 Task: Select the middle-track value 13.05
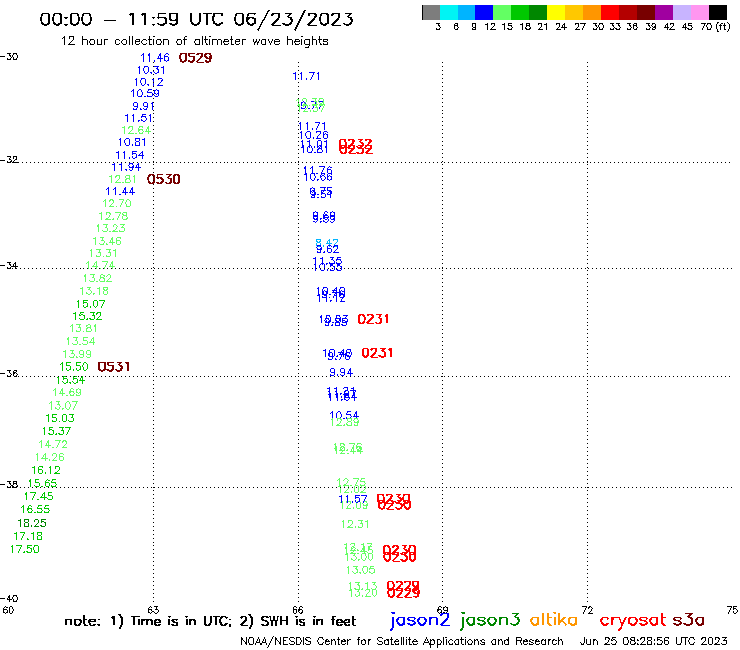coord(361,570)
